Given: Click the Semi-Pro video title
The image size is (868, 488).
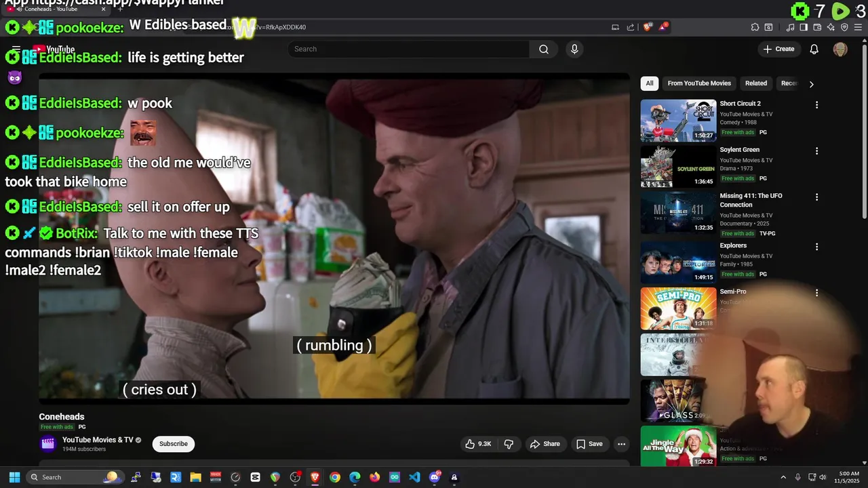Looking at the screenshot, I should pos(733,291).
